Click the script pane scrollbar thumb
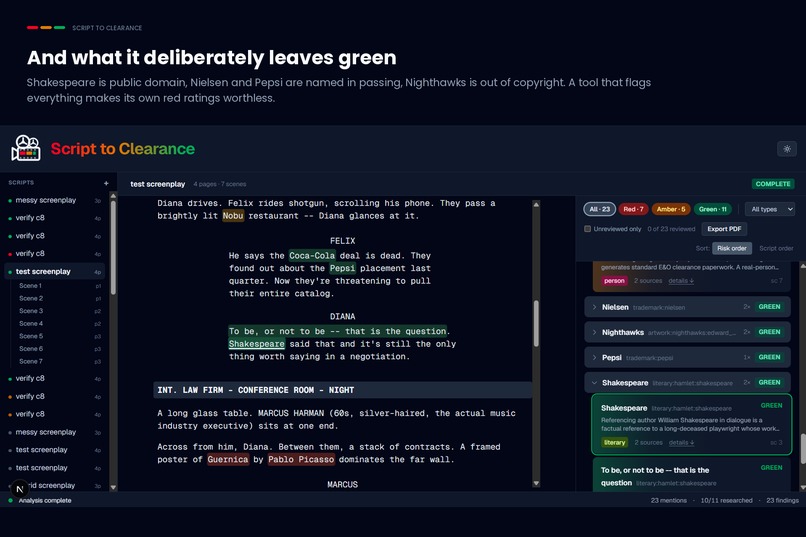 pos(536,323)
